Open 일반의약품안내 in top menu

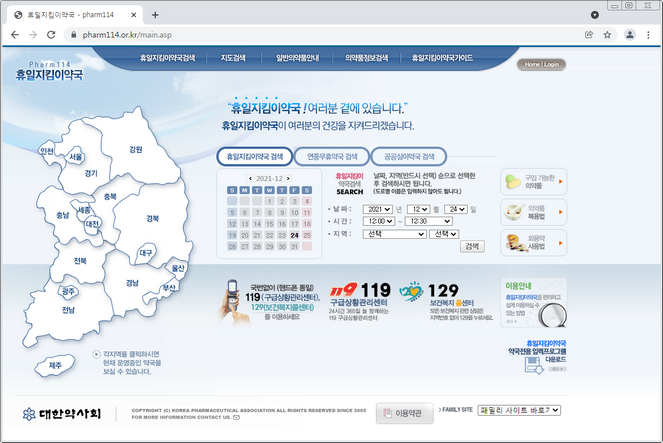(x=297, y=58)
